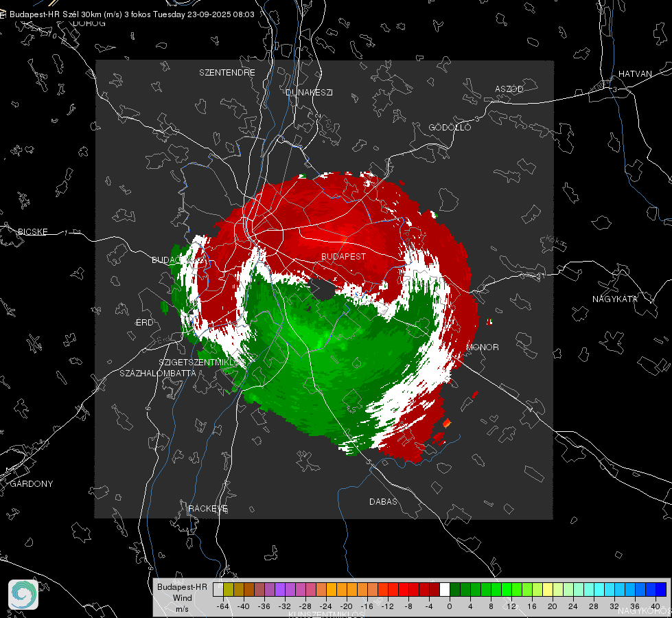
Task: Click the 28 legend scale label
Action: (594, 606)
